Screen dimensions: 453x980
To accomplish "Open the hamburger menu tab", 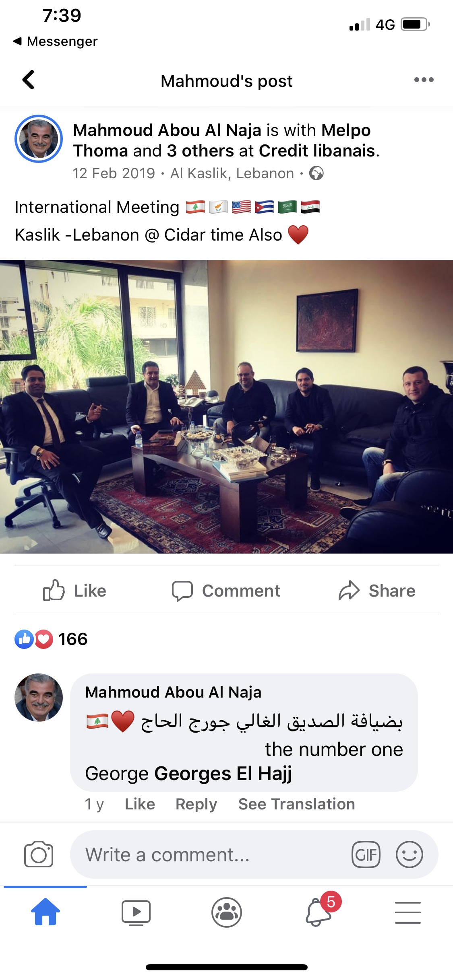I will (x=407, y=912).
